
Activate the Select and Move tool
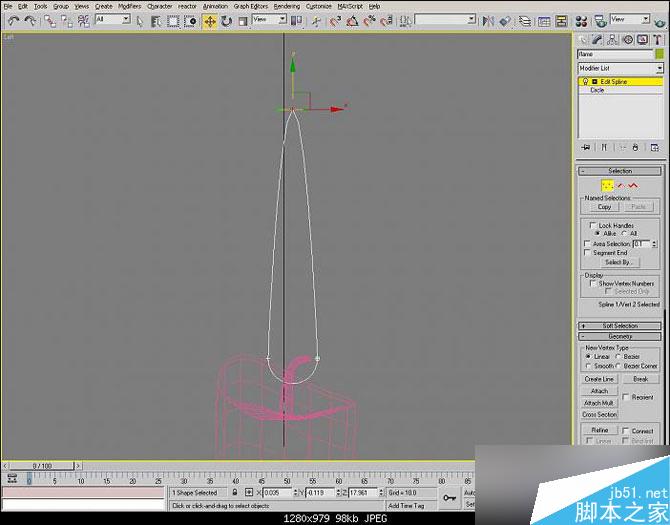pos(209,21)
